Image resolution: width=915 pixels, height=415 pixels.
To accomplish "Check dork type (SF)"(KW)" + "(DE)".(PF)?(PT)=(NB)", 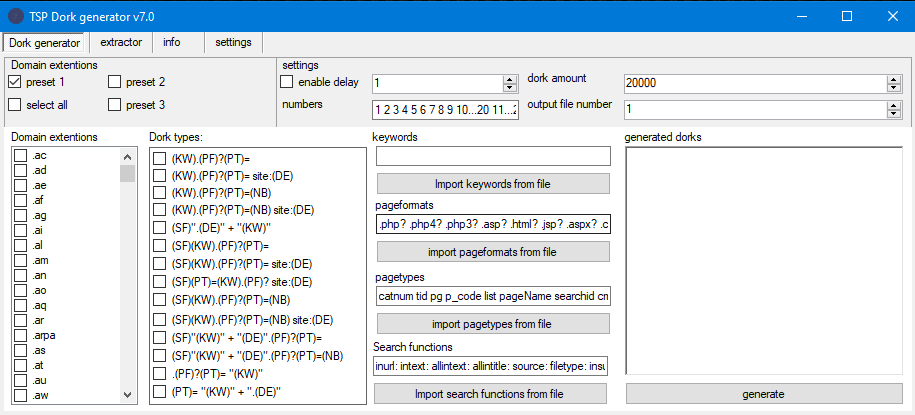I will [159, 356].
